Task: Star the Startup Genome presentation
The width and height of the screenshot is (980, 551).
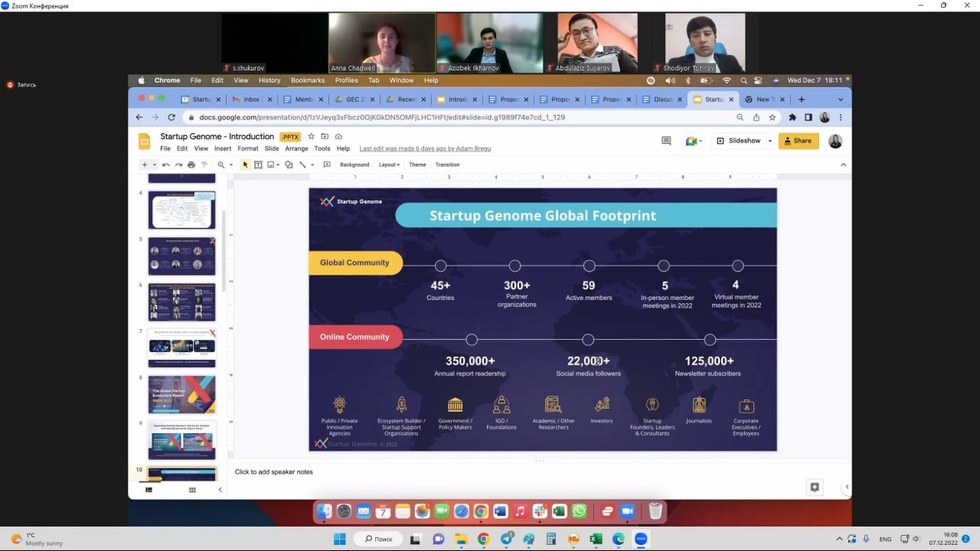Action: pos(311,136)
